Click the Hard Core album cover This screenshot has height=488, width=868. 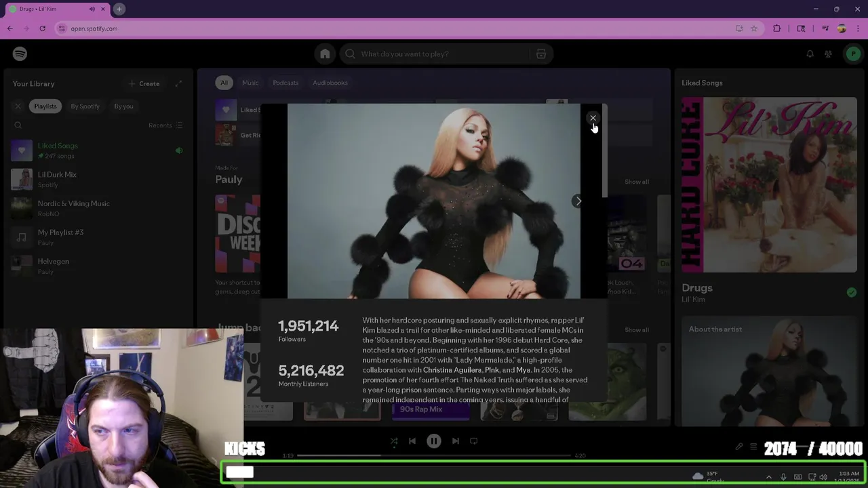pos(769,184)
